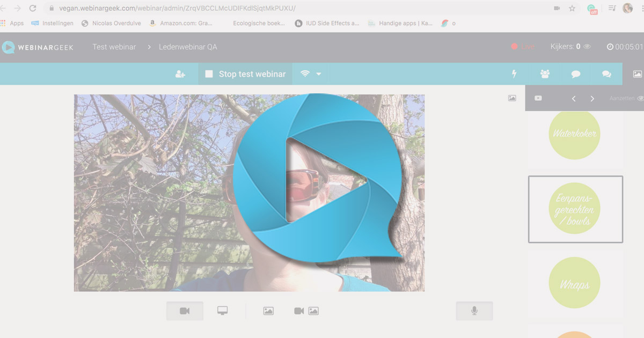Open the Ledenwebinar QA breadcrumb

pos(188,47)
